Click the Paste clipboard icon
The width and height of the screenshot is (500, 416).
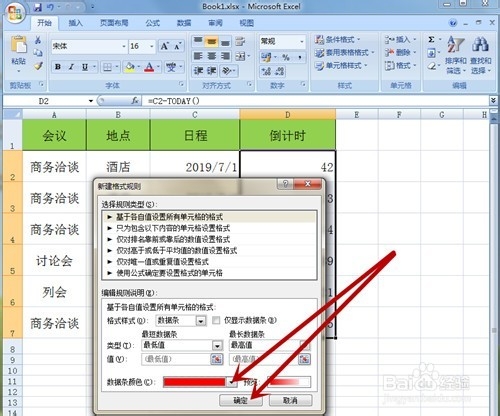(19, 45)
